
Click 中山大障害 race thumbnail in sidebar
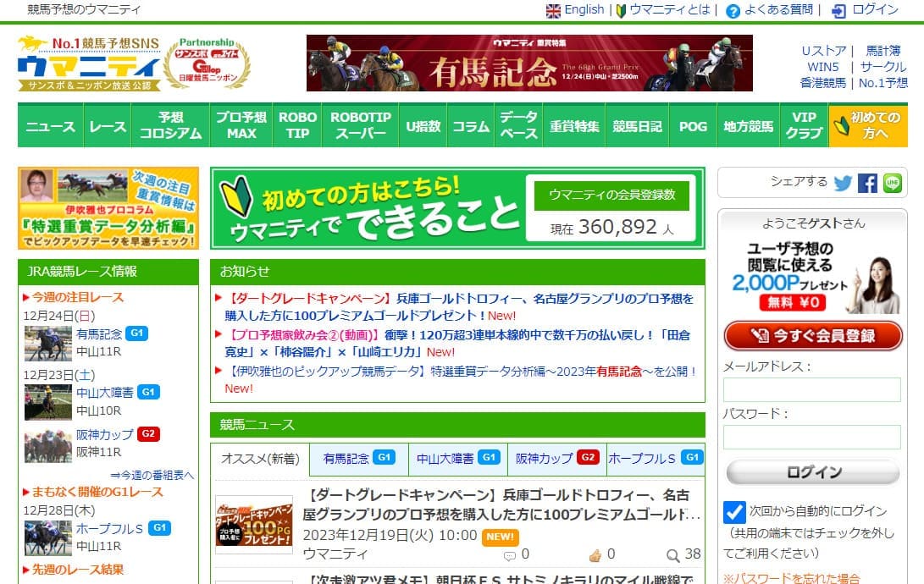[x=48, y=402]
